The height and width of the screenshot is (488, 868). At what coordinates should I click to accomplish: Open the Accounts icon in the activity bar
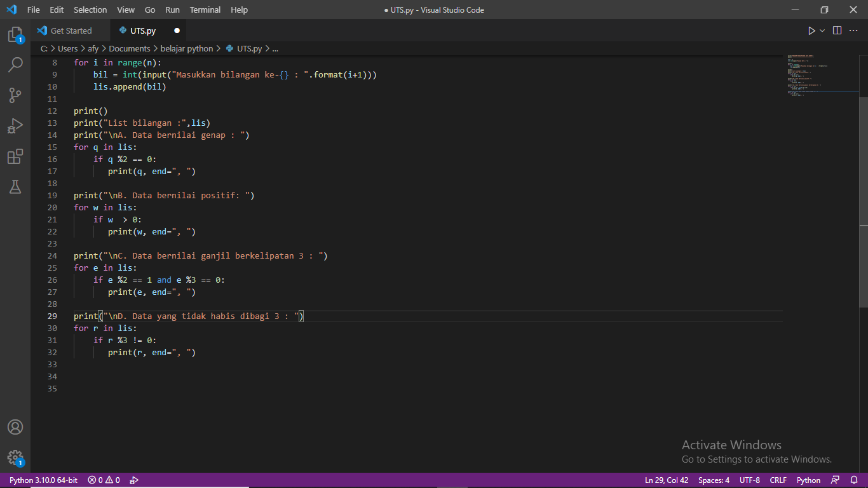point(15,427)
